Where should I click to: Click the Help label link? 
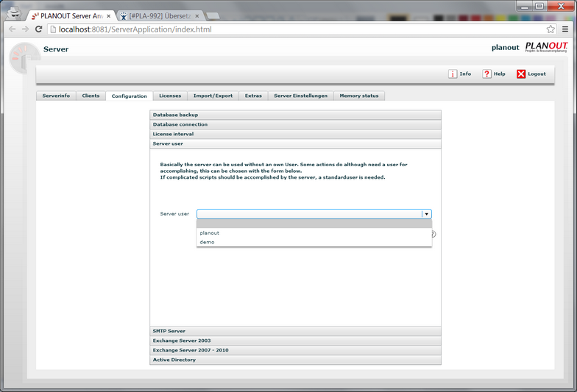pos(499,74)
